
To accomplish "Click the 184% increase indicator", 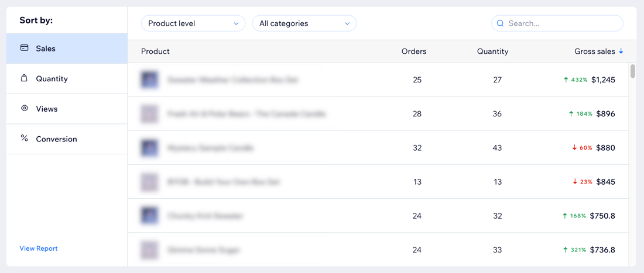I will click(580, 113).
